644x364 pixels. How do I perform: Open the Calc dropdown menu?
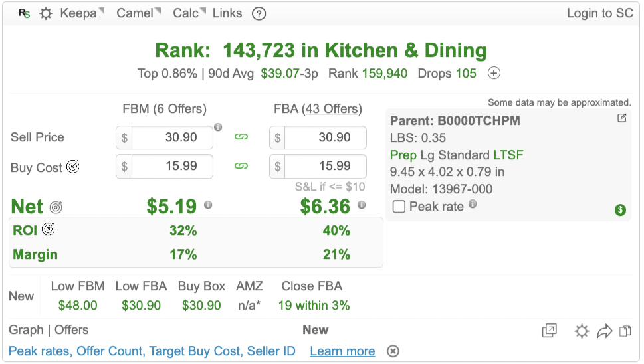189,13
